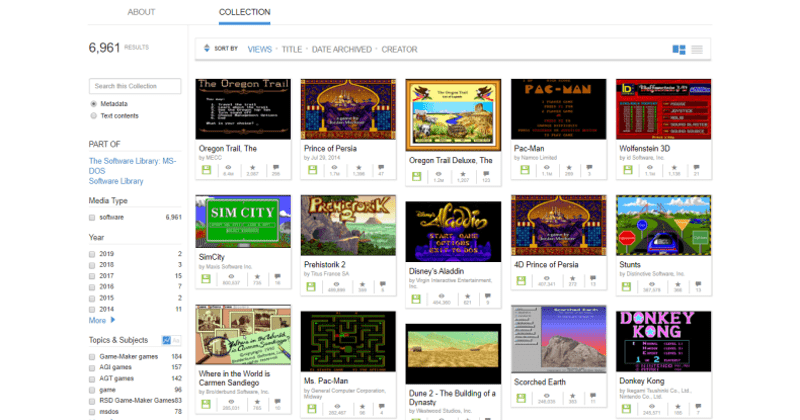Expand More years list
This screenshot has height=420, width=800.
pos(102,320)
